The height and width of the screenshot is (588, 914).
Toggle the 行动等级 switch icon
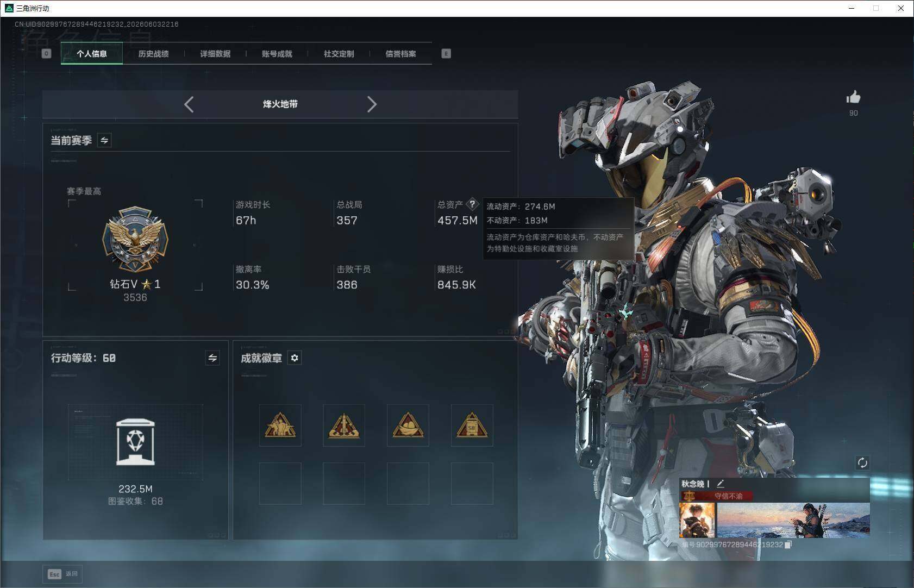(x=212, y=358)
